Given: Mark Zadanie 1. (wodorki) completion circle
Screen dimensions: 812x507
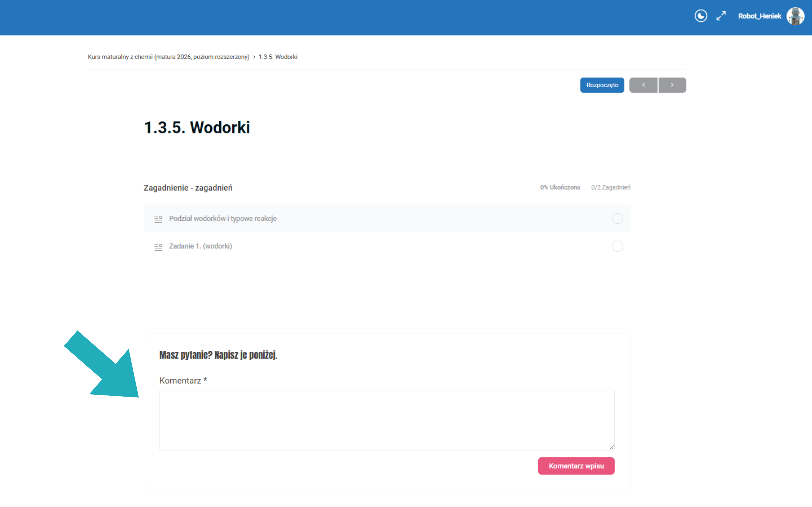Looking at the screenshot, I should pyautogui.click(x=617, y=246).
